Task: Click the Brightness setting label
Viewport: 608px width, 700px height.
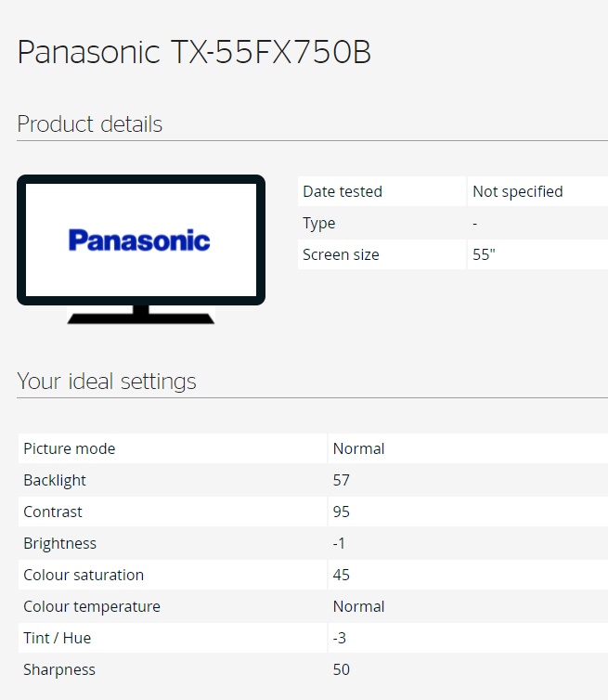Action: tap(60, 543)
